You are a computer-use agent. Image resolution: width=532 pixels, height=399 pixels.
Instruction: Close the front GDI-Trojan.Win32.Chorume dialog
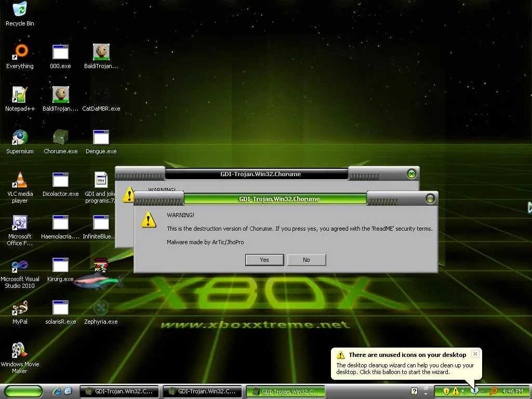coord(430,198)
